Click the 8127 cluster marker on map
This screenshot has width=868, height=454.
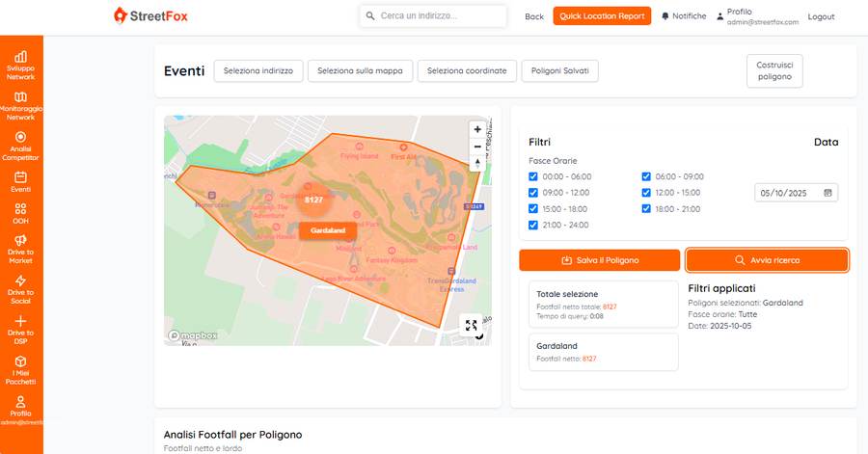point(313,200)
